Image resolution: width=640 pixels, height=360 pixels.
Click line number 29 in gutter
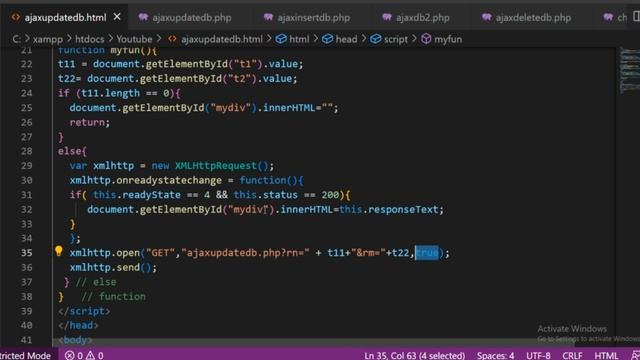[x=27, y=166]
